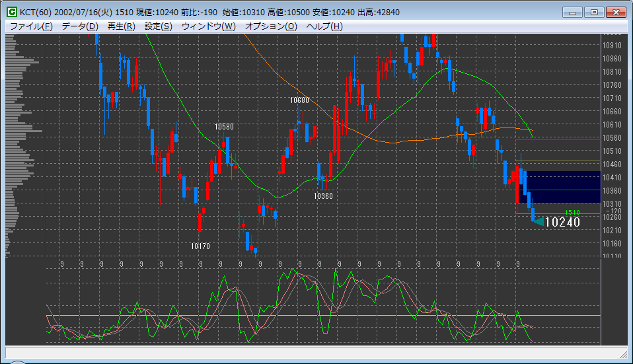The image size is (633, 364).
Task: Minimize the KCT chart window
Action: (572, 12)
